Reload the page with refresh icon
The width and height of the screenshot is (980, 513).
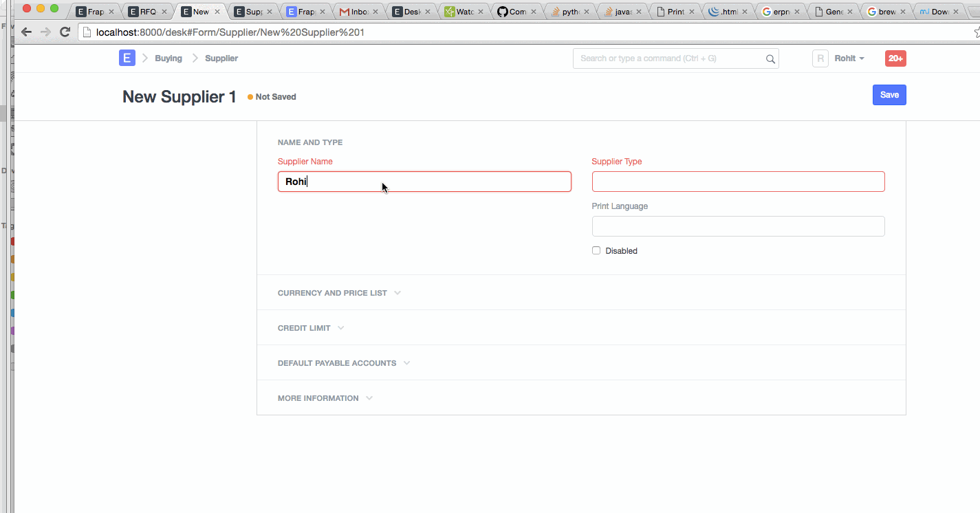65,32
